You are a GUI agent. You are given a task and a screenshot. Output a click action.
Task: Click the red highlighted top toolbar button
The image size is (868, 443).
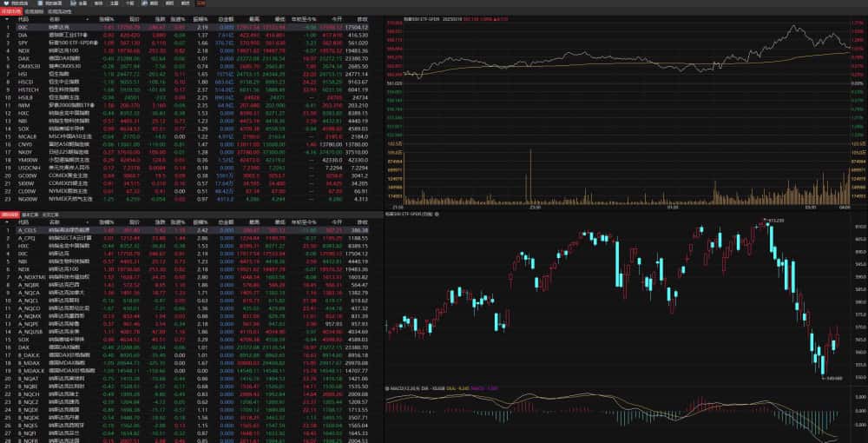[x=201, y=3]
